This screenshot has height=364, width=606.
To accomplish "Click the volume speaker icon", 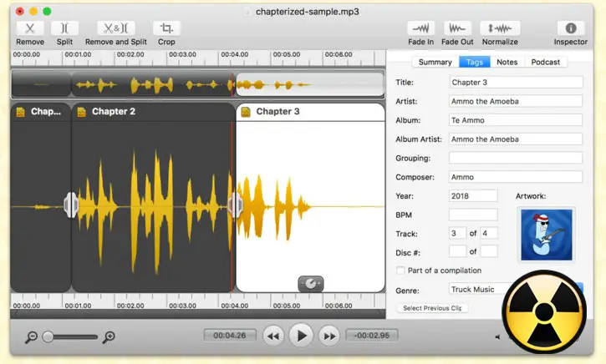I will [x=498, y=337].
